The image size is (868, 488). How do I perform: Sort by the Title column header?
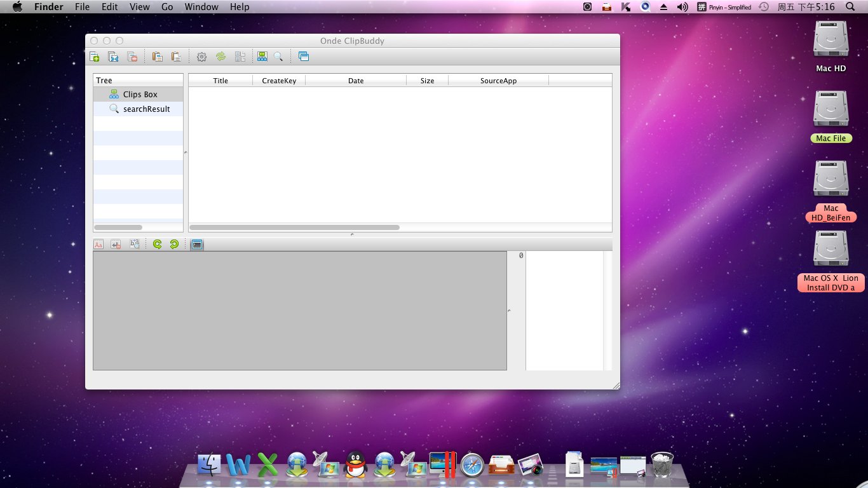pos(220,81)
